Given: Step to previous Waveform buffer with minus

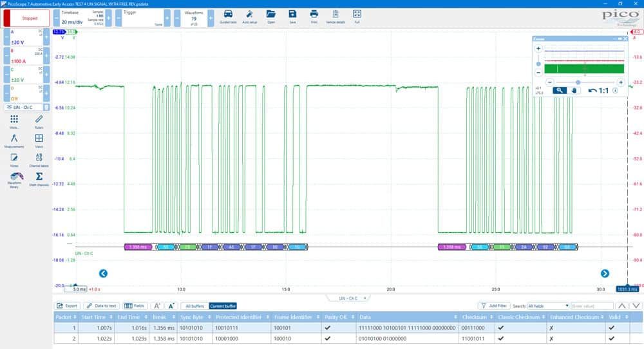Looking at the screenshot, I should pyautogui.click(x=177, y=19).
